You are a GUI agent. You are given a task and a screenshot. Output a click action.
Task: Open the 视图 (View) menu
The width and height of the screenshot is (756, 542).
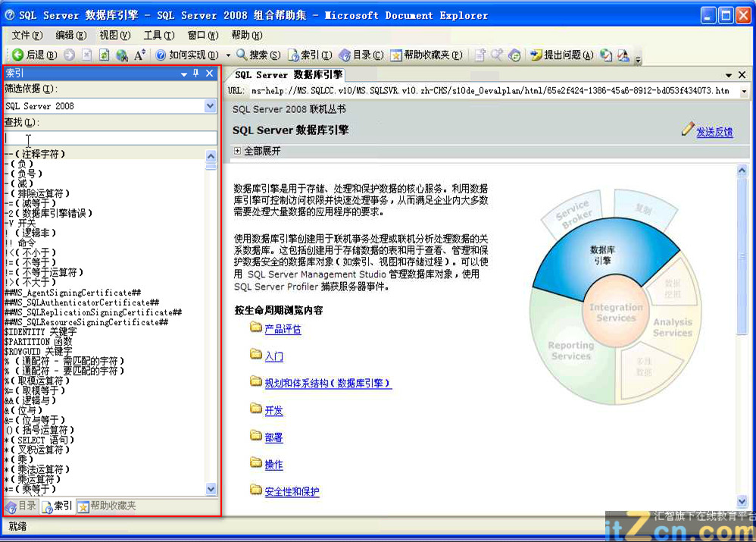point(114,35)
